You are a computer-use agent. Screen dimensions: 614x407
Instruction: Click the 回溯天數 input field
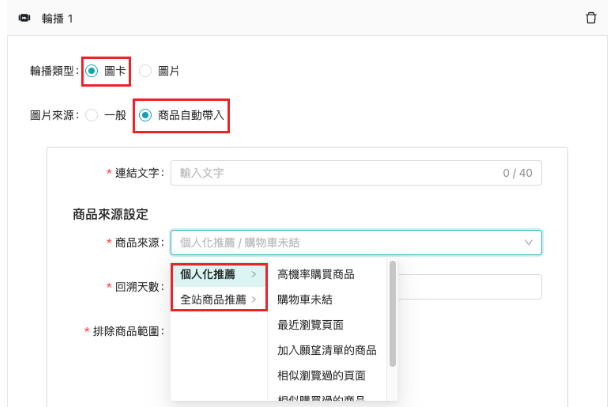coord(470,287)
